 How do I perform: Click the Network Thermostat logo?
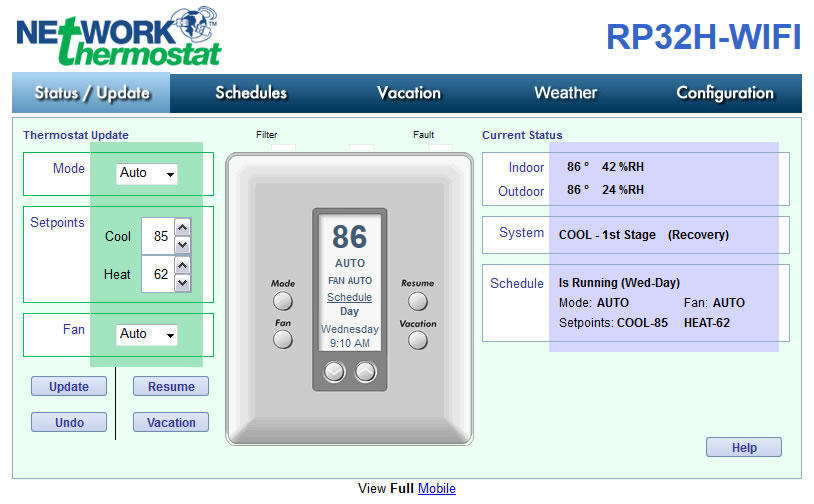point(119,36)
